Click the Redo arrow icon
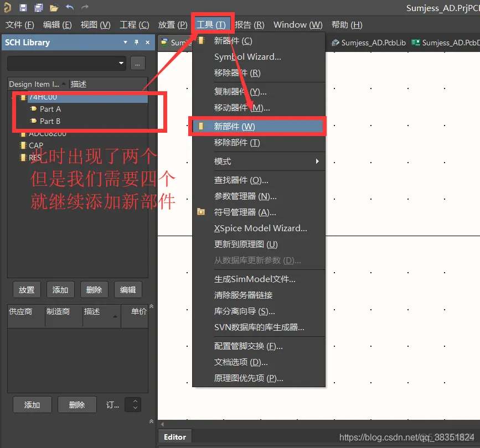Image resolution: width=480 pixels, height=448 pixels. point(85,7)
